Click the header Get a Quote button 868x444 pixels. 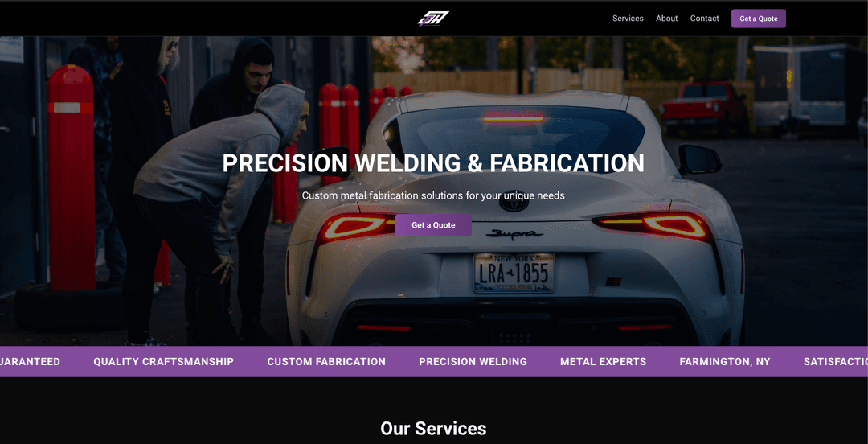(759, 18)
